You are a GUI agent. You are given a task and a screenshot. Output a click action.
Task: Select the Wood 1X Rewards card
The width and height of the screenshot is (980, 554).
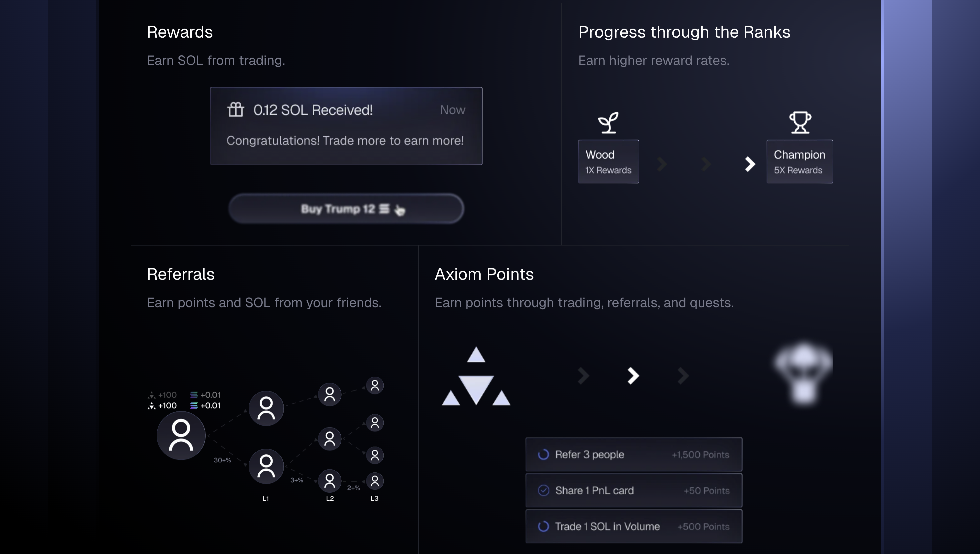pos(608,162)
